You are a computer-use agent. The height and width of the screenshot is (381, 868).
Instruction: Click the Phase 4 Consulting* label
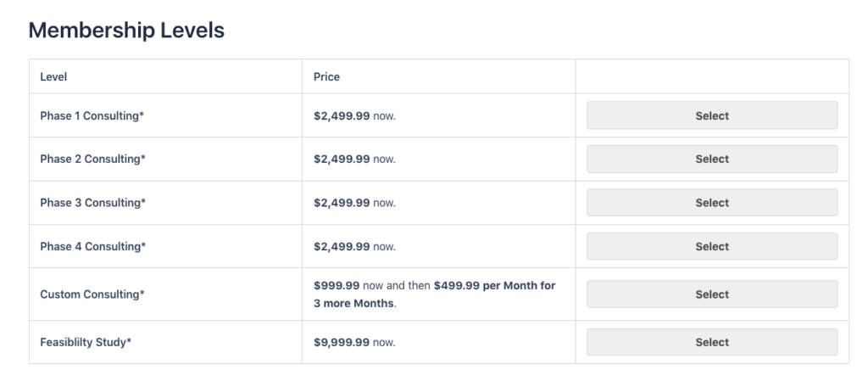tap(93, 246)
